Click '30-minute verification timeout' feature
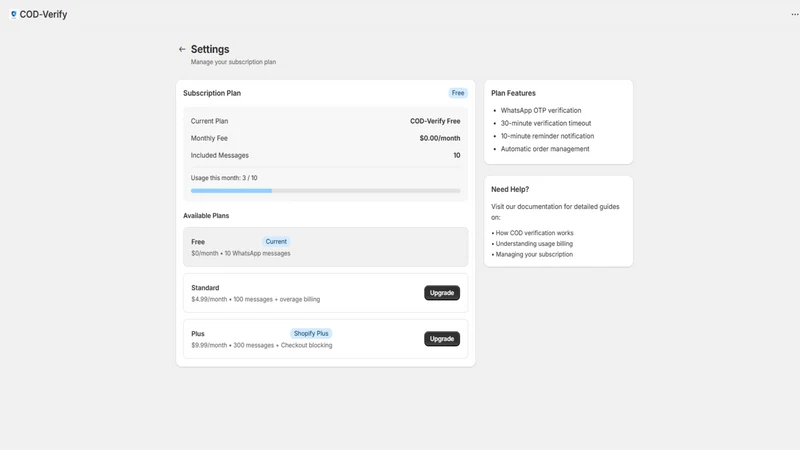The height and width of the screenshot is (450, 800). click(x=546, y=123)
